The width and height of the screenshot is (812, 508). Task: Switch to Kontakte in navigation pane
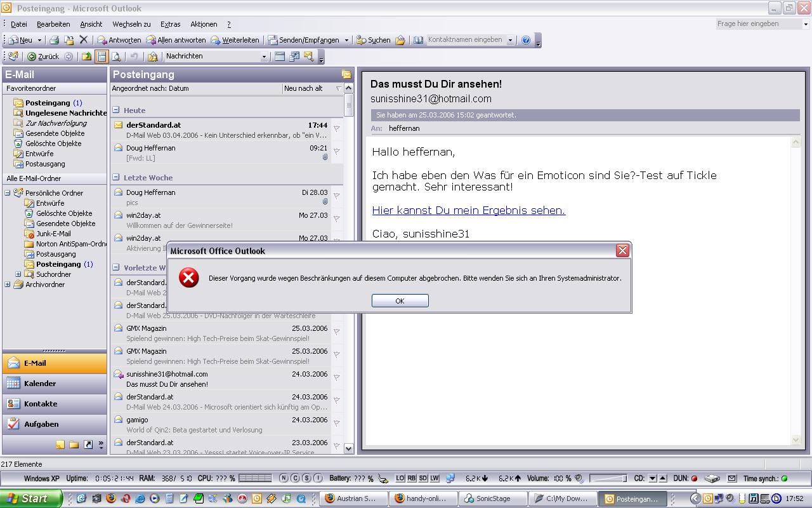55,404
